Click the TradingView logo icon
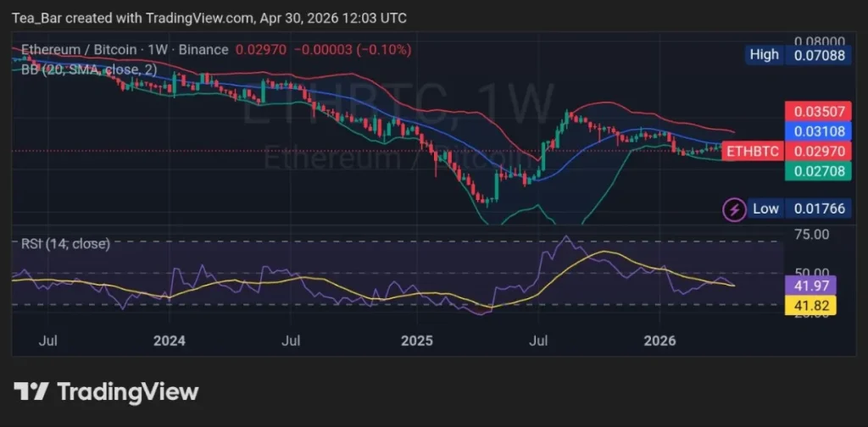The height and width of the screenshot is (427, 868). (x=31, y=391)
